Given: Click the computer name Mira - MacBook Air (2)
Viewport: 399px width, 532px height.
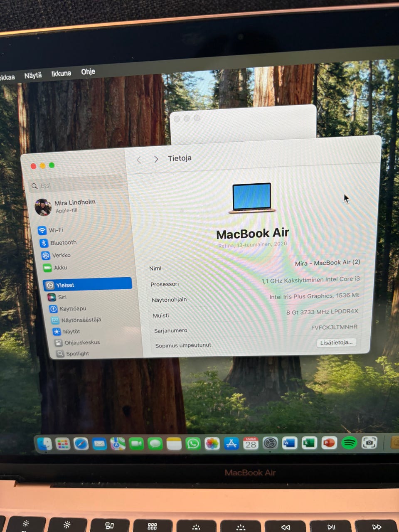Looking at the screenshot, I should tap(328, 263).
